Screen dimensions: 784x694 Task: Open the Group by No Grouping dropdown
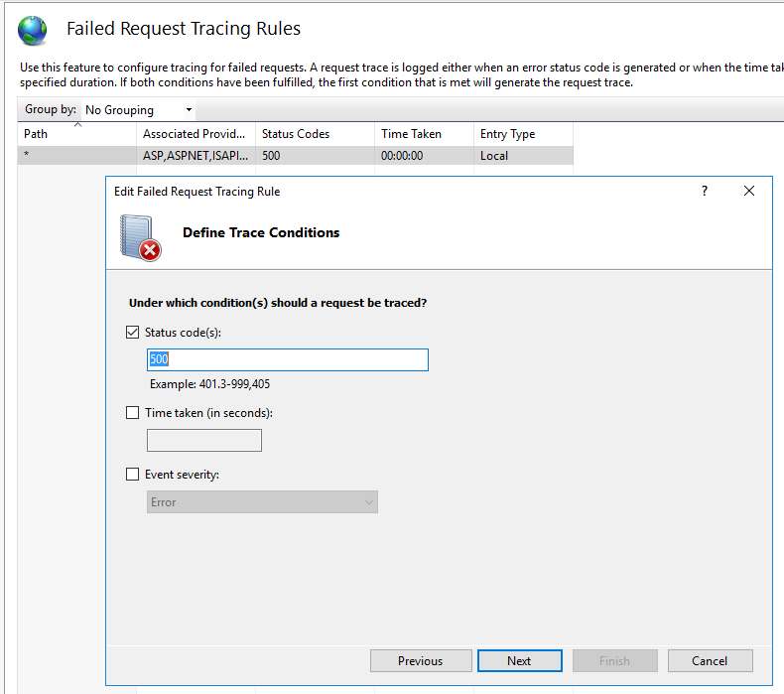click(138, 109)
